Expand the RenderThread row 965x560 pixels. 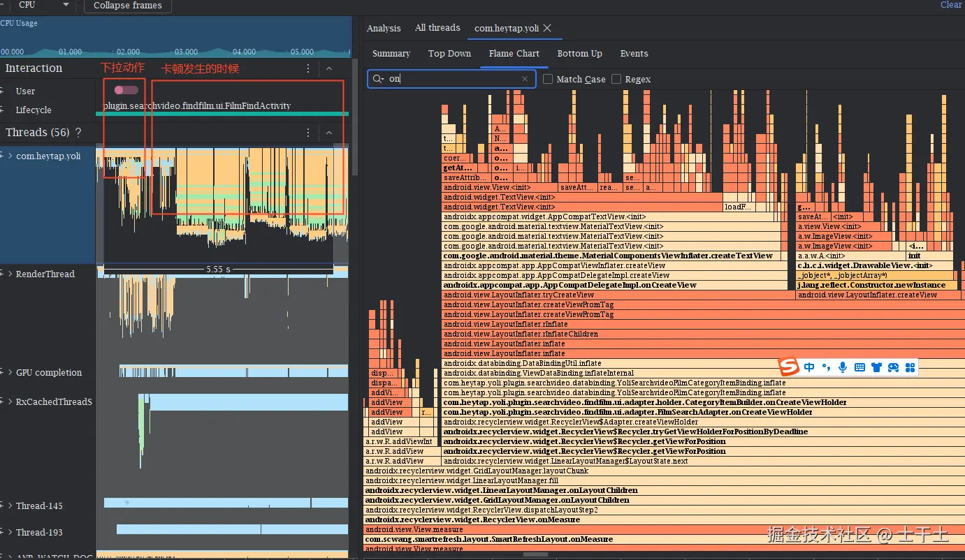pyautogui.click(x=9, y=274)
